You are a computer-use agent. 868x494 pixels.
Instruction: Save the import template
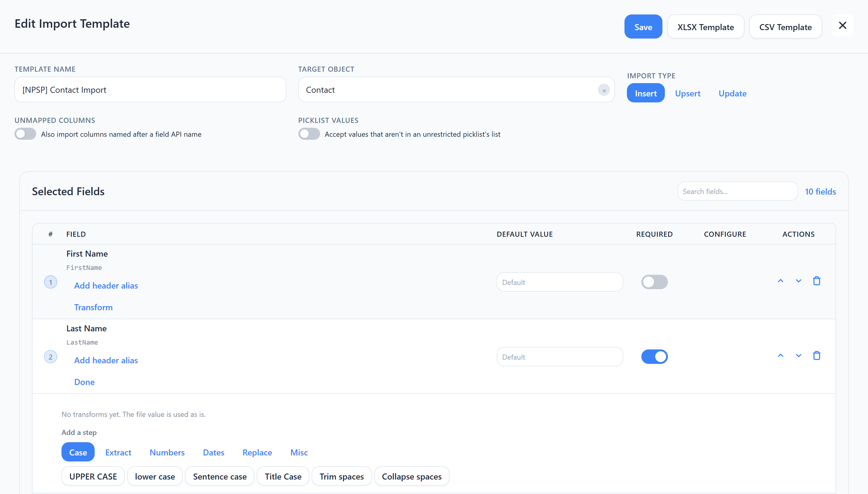tap(643, 27)
